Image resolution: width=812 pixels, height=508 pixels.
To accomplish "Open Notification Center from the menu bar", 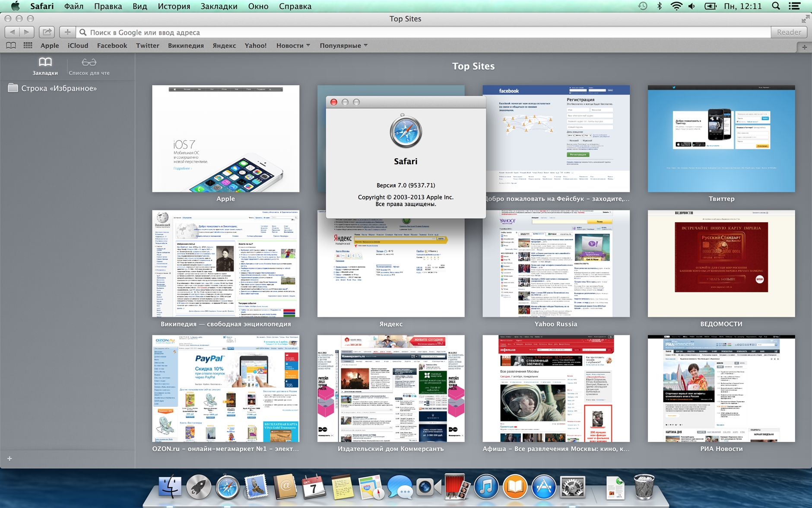I will pos(795,6).
